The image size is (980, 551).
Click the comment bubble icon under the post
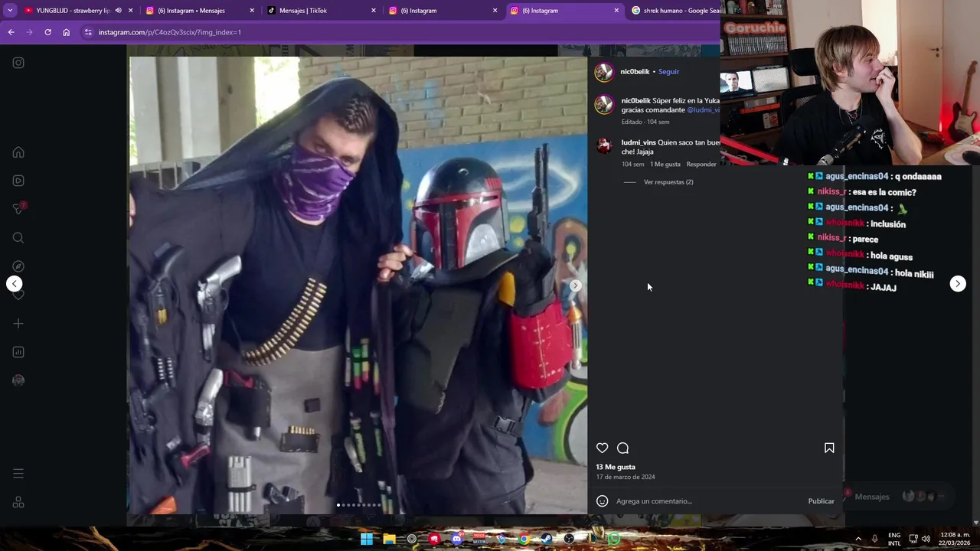coord(623,448)
